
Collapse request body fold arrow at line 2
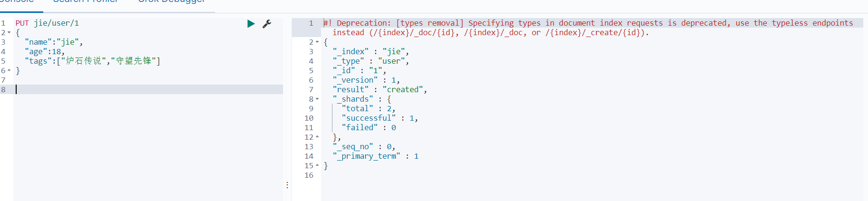(x=9, y=32)
